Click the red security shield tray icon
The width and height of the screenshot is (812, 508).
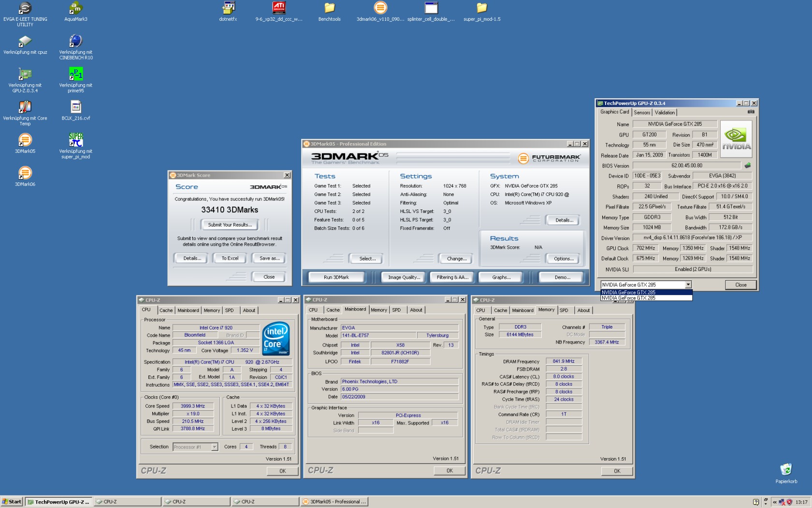[x=789, y=502]
